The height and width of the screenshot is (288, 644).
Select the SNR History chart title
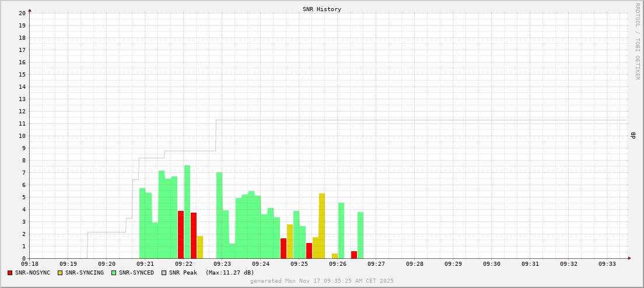[321, 9]
